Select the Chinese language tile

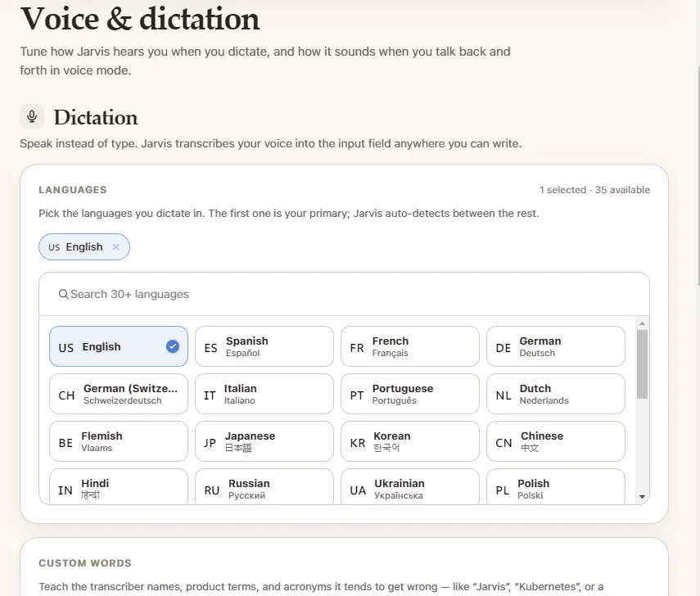click(x=556, y=441)
